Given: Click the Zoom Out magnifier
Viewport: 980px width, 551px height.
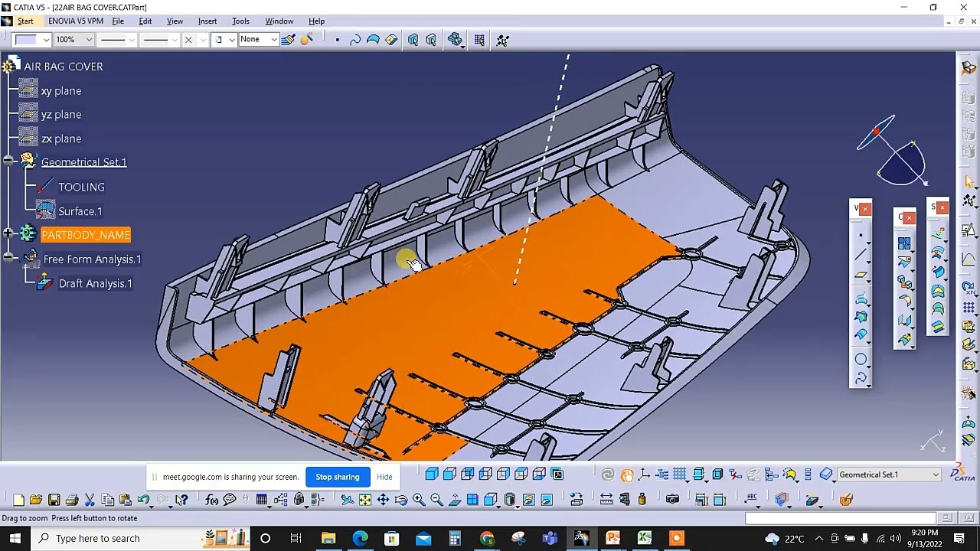Looking at the screenshot, I should 436,500.
